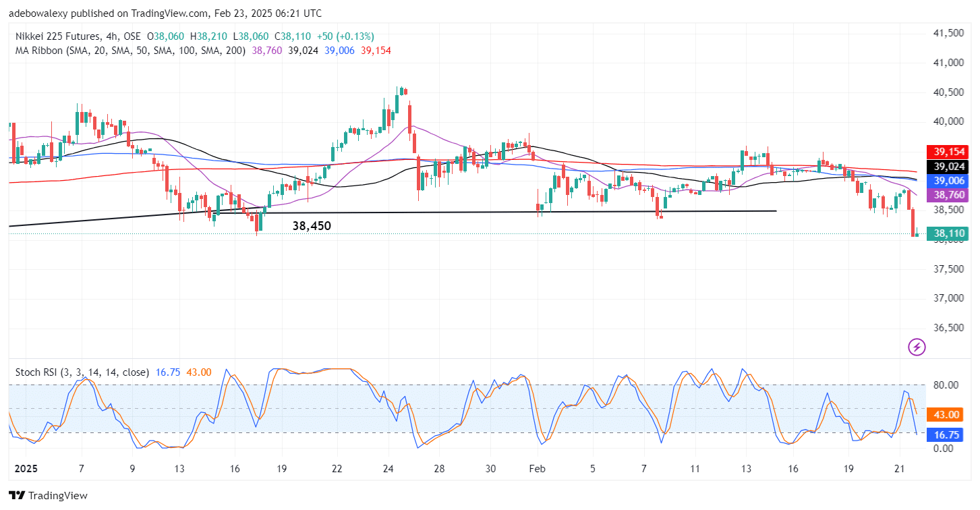Click the 40,000 price axis label
The image size is (980, 510).
pos(948,121)
